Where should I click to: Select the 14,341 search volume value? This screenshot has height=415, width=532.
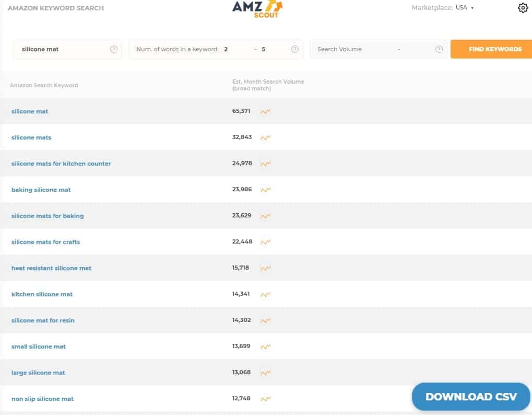(x=241, y=294)
